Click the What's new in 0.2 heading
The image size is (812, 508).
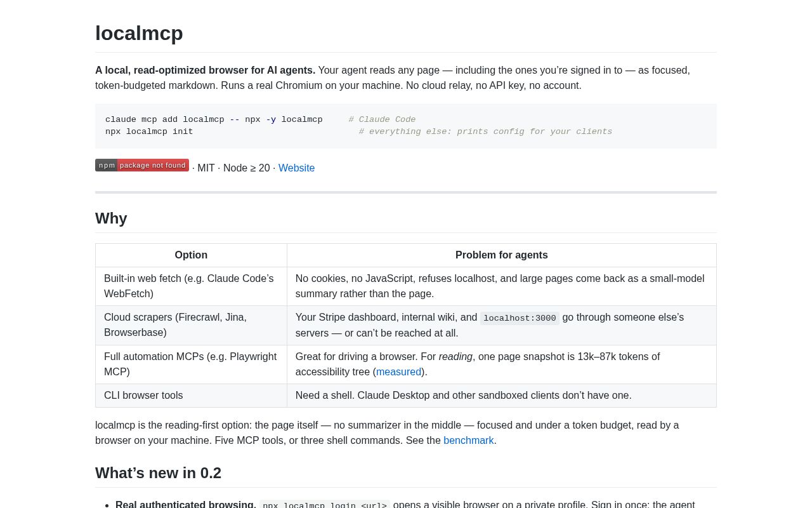(158, 473)
